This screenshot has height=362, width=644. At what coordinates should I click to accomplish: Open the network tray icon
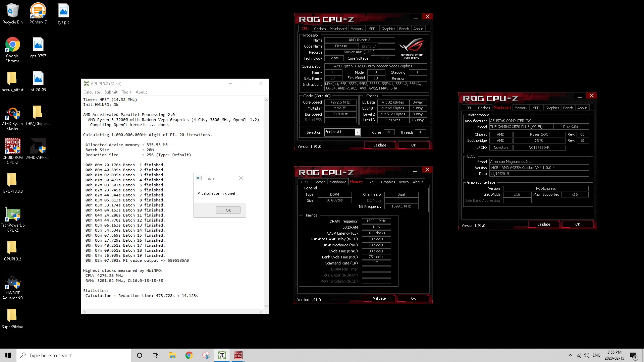579,355
